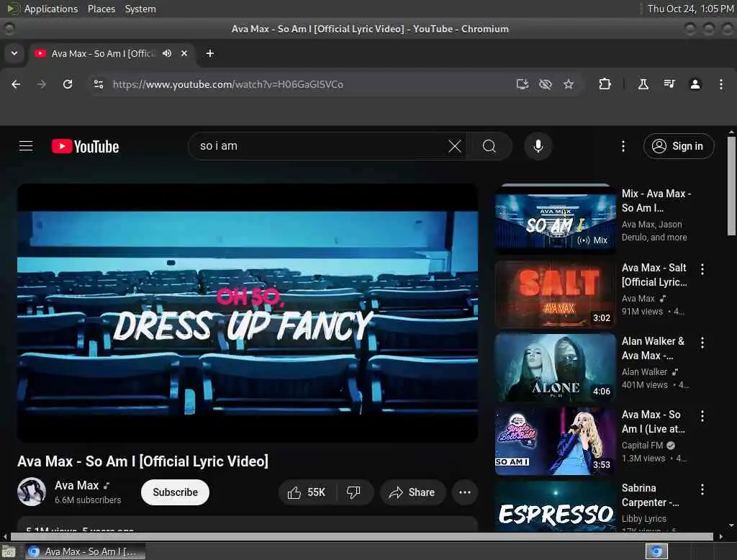Close the Ava Max YouTube tab
Screen dimensions: 737x560
click(x=184, y=53)
